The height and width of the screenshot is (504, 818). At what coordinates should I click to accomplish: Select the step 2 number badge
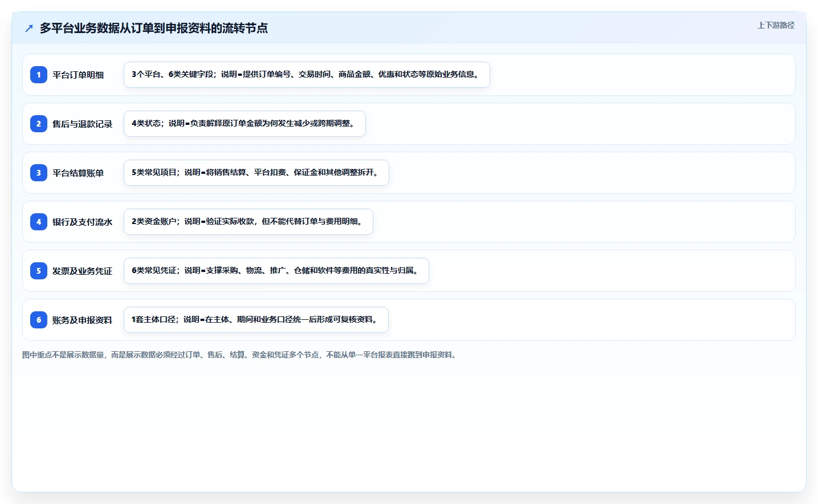[39, 124]
